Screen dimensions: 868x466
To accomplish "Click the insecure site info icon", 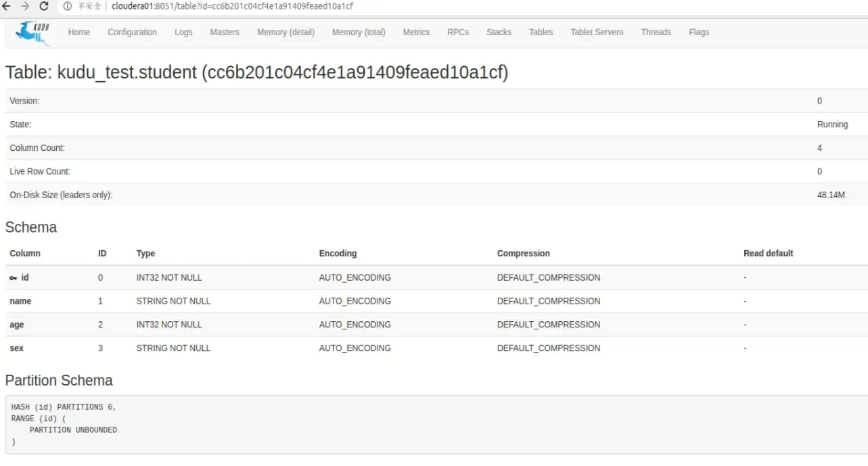I will (67, 6).
